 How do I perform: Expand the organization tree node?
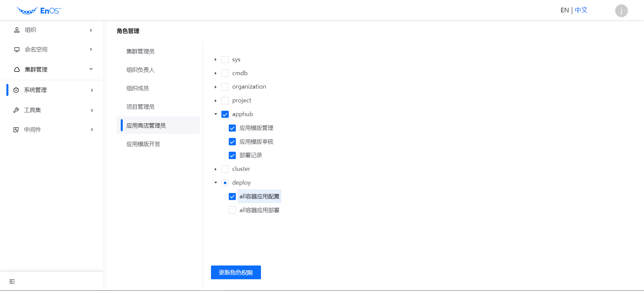coord(216,87)
